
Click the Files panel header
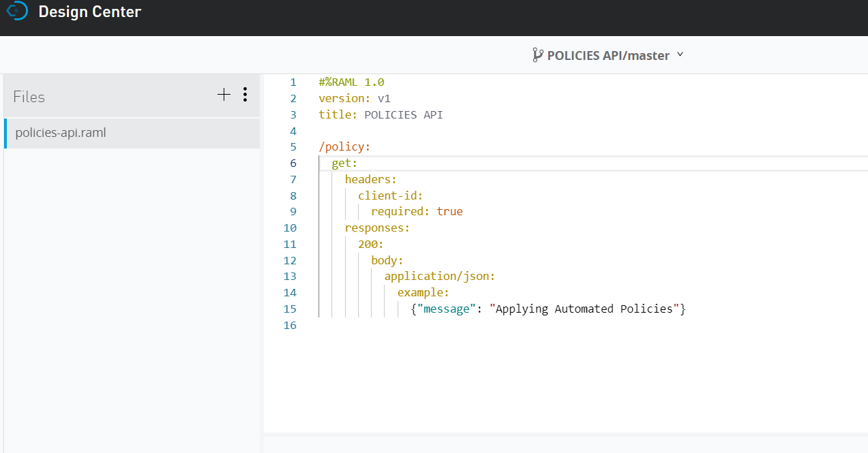click(29, 97)
